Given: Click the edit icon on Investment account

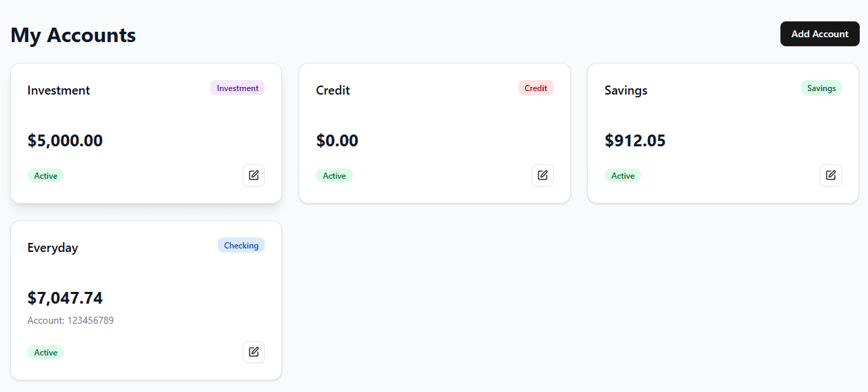Looking at the screenshot, I should click(254, 175).
